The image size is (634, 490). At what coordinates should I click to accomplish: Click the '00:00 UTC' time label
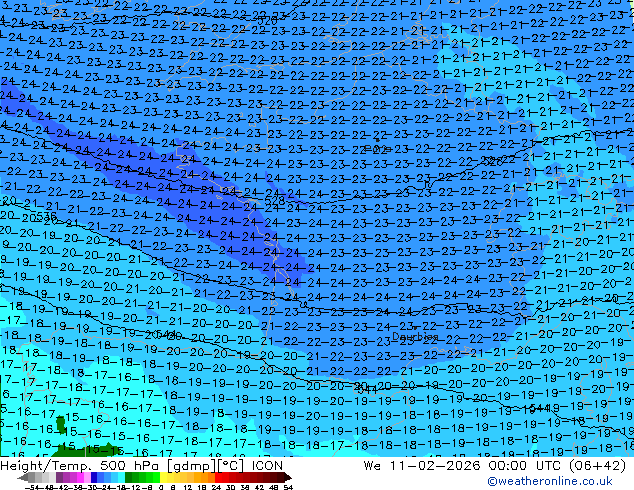(x=527, y=466)
